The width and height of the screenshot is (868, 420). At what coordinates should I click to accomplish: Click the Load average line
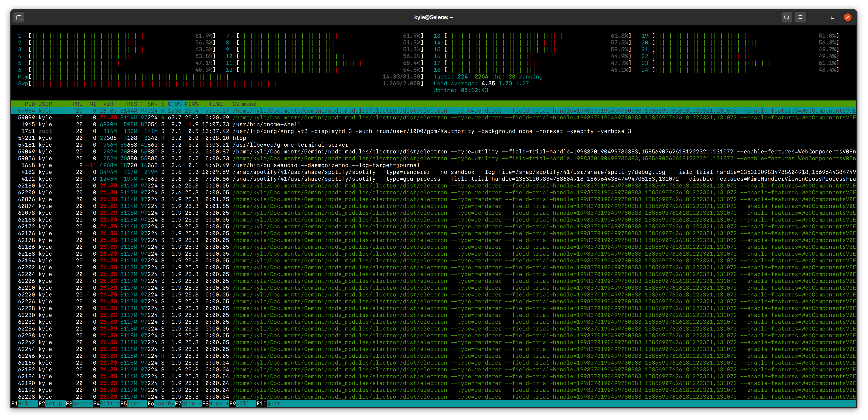pyautogui.click(x=481, y=84)
